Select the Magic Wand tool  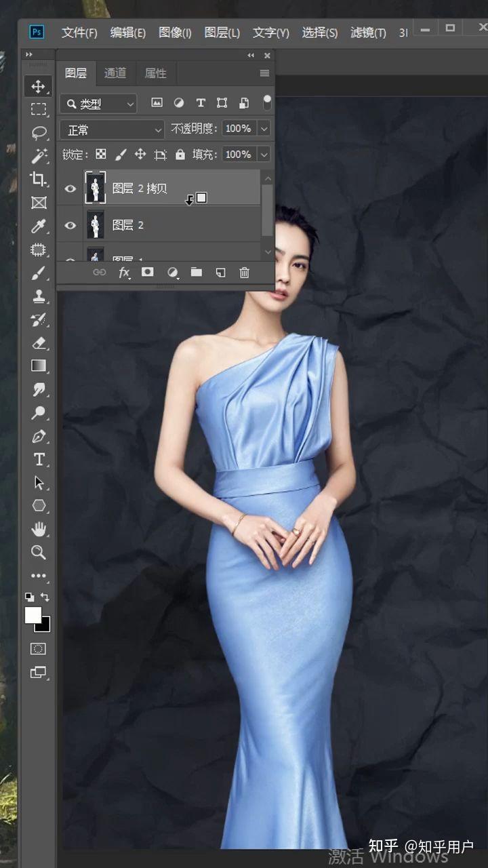(x=39, y=157)
